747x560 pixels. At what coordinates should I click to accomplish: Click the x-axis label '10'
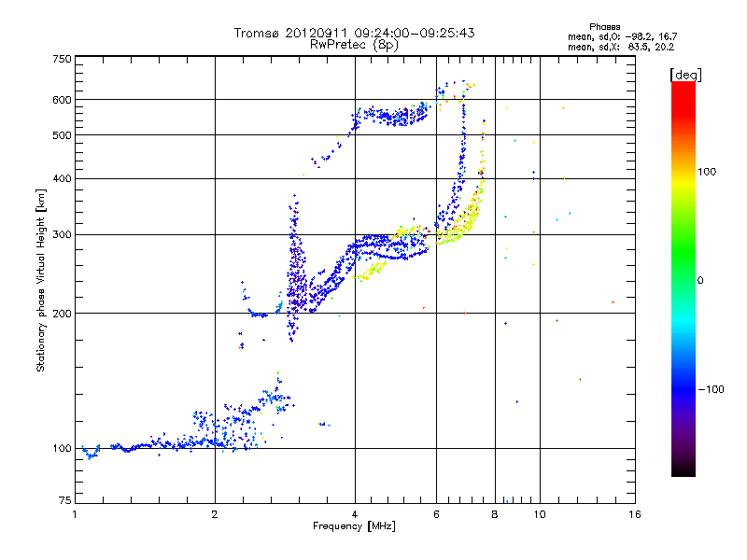pyautogui.click(x=540, y=514)
